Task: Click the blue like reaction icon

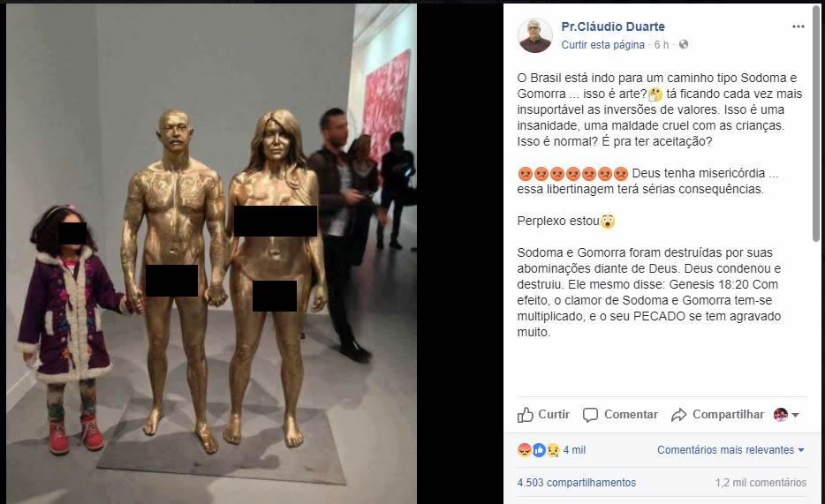Action: (539, 450)
